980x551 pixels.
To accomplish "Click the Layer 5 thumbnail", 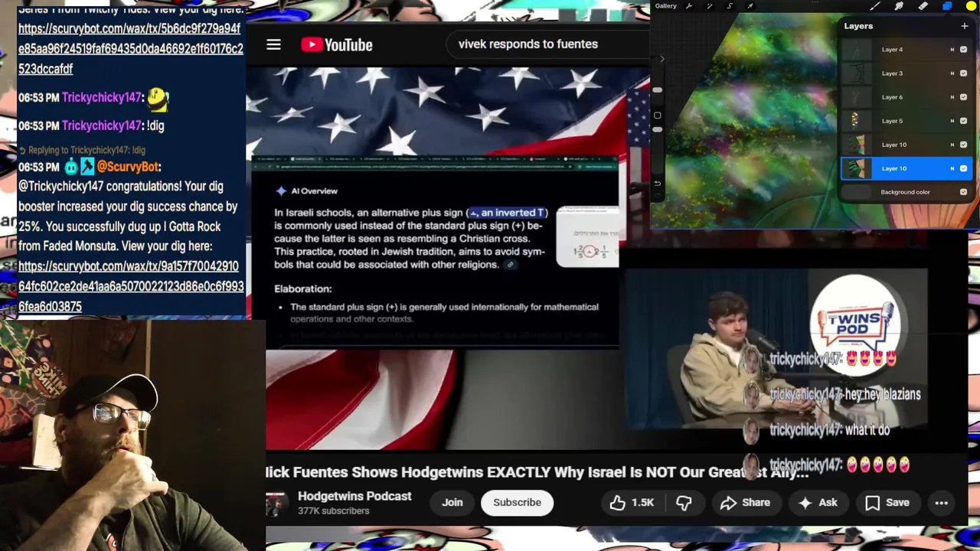I will [x=857, y=121].
